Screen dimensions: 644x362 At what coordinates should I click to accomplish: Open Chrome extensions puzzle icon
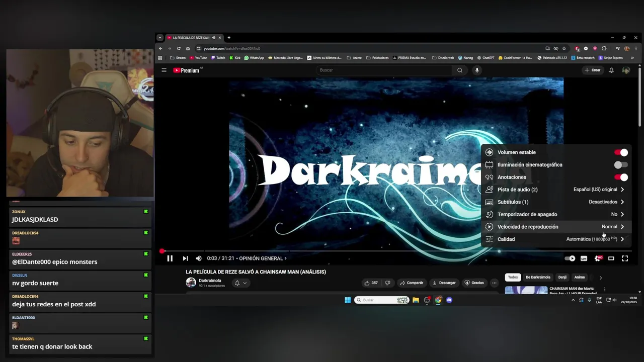pos(604,49)
